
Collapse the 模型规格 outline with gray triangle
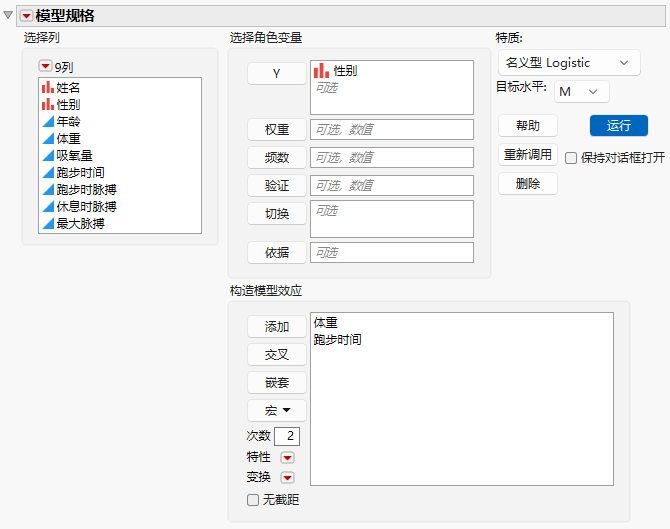[x=8, y=15]
